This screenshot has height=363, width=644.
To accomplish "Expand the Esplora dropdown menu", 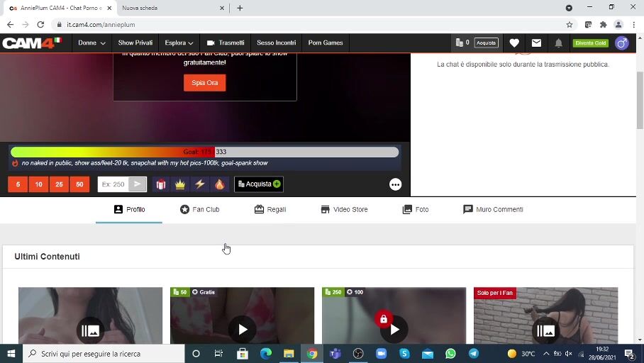I will [179, 43].
